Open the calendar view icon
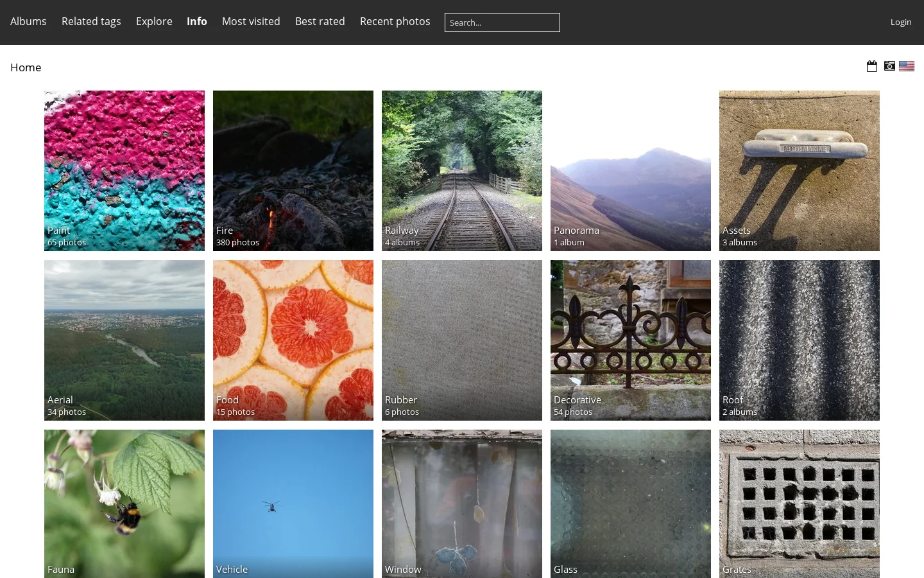This screenshot has width=924, height=578. tap(871, 66)
